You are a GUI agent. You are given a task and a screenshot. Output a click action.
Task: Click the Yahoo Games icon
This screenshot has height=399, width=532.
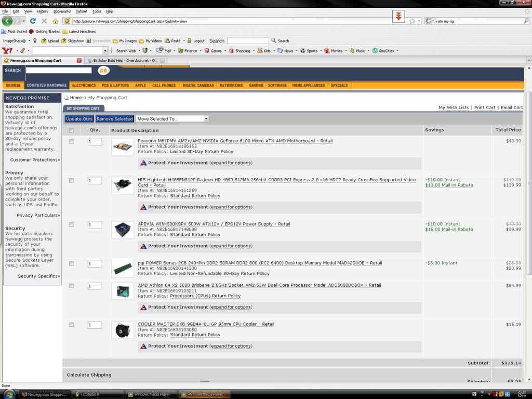pos(215,51)
